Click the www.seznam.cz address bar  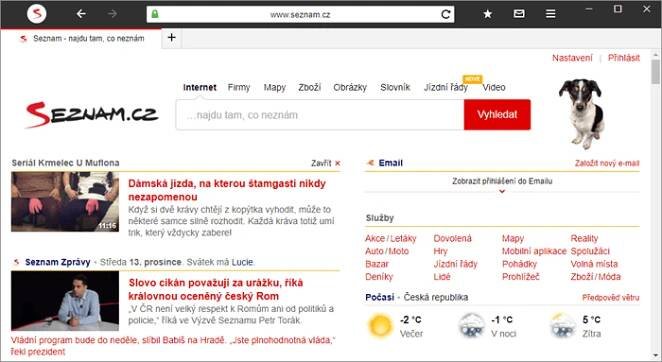click(x=300, y=14)
